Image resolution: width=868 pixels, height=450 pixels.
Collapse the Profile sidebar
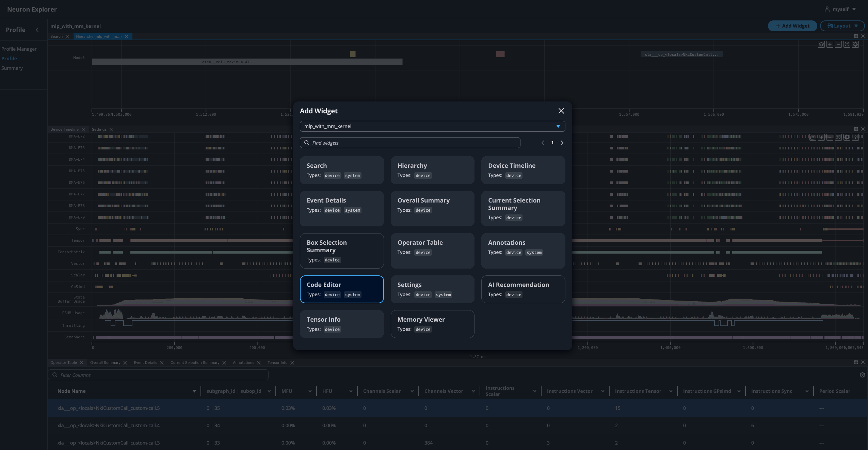coord(37,30)
